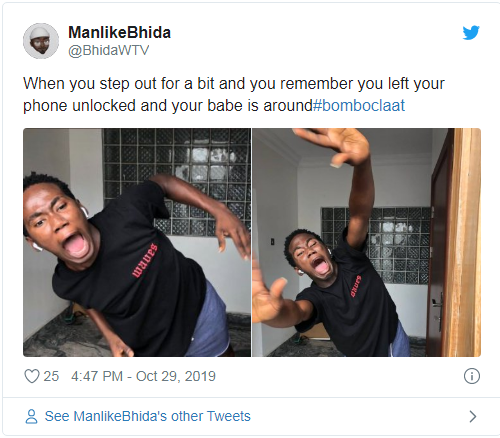Click See ManlikeBhida's other Tweets
Screen dimensions: 500x438
click(147, 416)
